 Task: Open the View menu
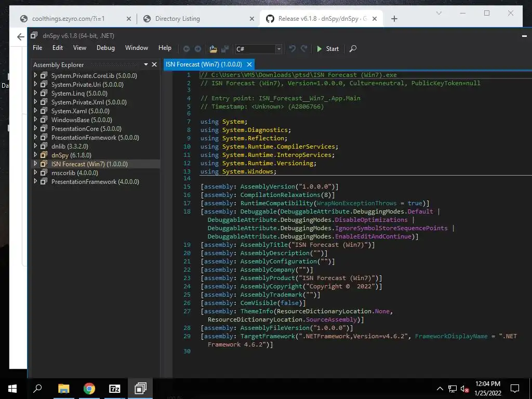(79, 48)
